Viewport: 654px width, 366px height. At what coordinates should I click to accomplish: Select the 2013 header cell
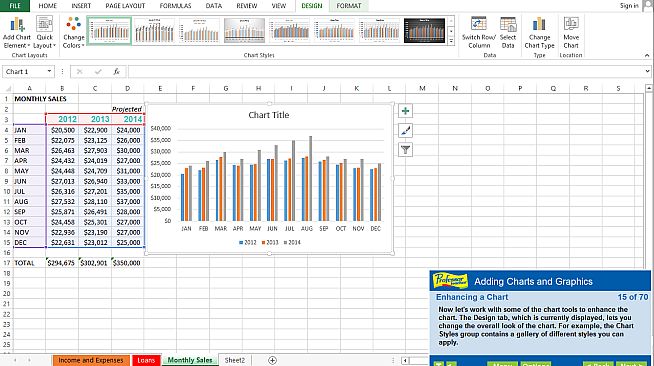click(95, 119)
